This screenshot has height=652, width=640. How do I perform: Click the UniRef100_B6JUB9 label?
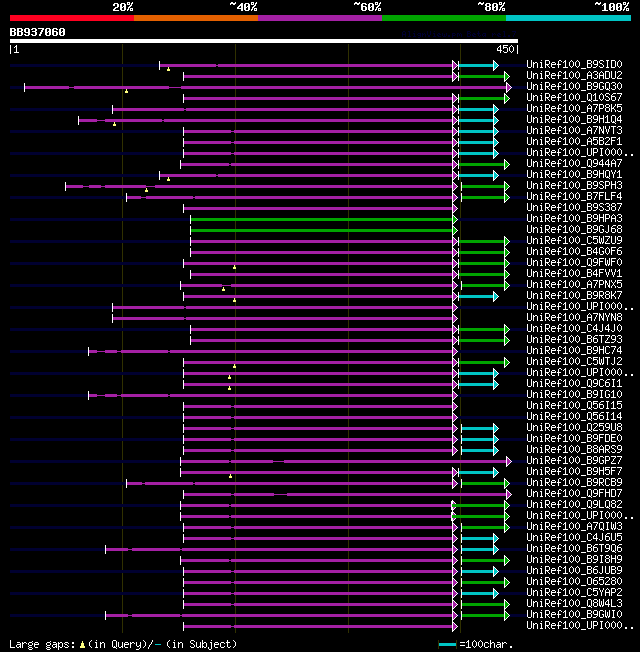point(574,570)
